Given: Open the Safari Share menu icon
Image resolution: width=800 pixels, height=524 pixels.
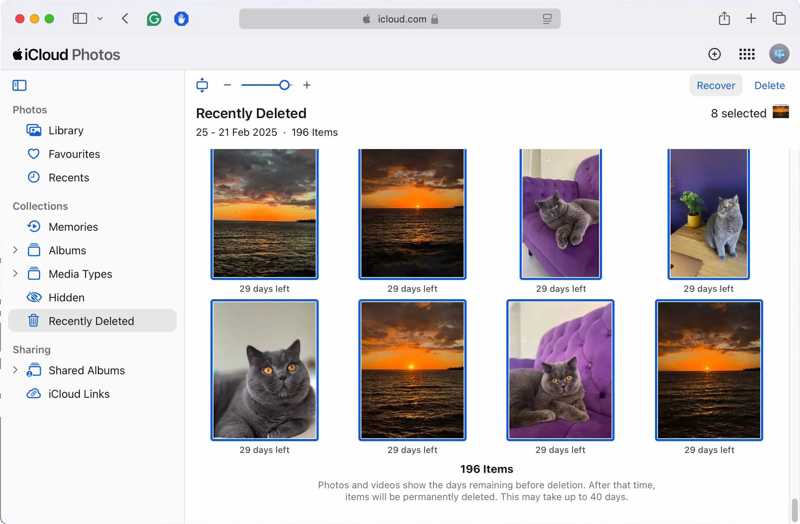Looking at the screenshot, I should click(724, 19).
